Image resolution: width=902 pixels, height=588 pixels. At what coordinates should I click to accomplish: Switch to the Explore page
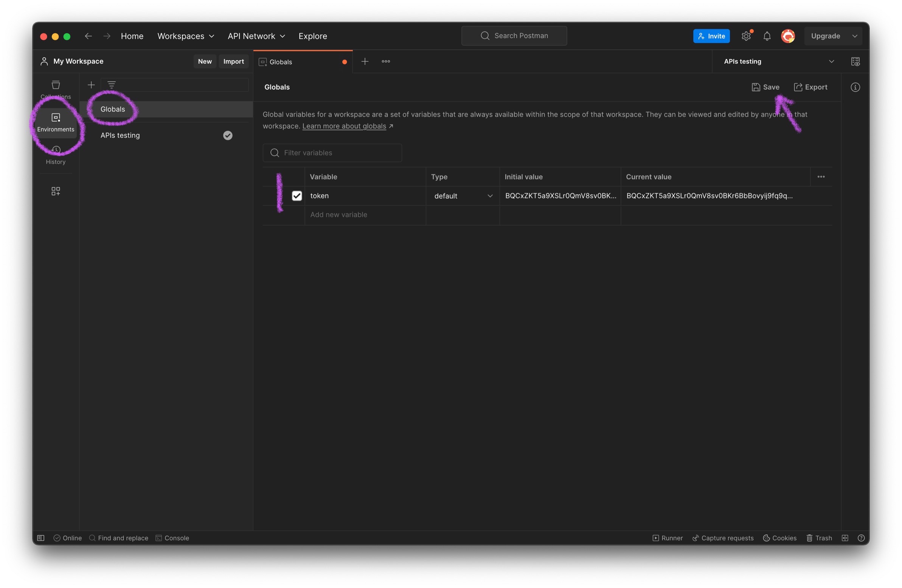pyautogui.click(x=312, y=36)
